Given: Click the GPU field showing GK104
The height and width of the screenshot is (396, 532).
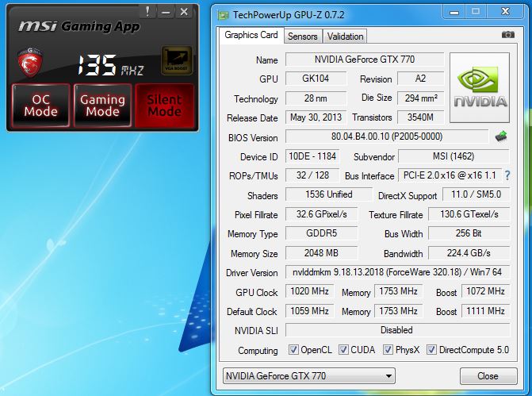Looking at the screenshot, I should pos(316,79).
